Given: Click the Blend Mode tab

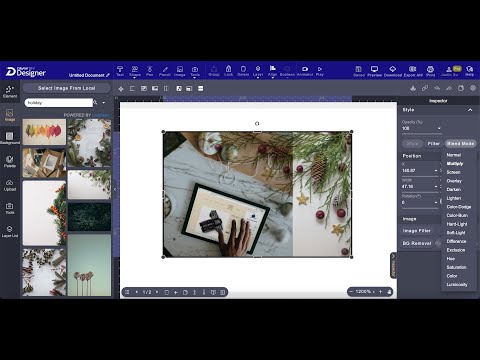Looking at the screenshot, I should (x=460, y=143).
